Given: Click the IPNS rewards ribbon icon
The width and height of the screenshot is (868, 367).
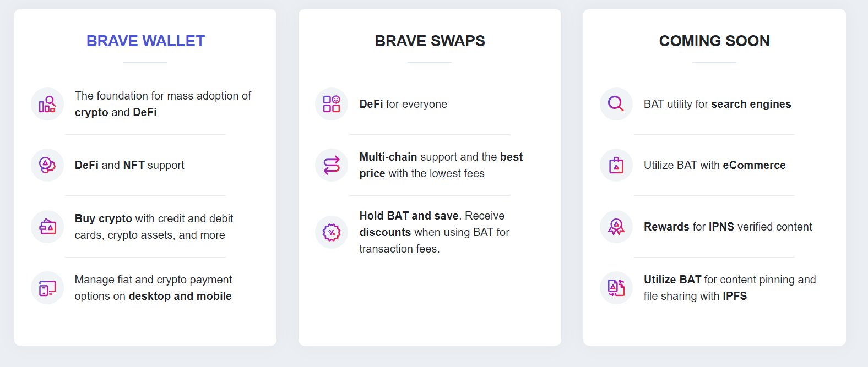Looking at the screenshot, I should point(616,227).
